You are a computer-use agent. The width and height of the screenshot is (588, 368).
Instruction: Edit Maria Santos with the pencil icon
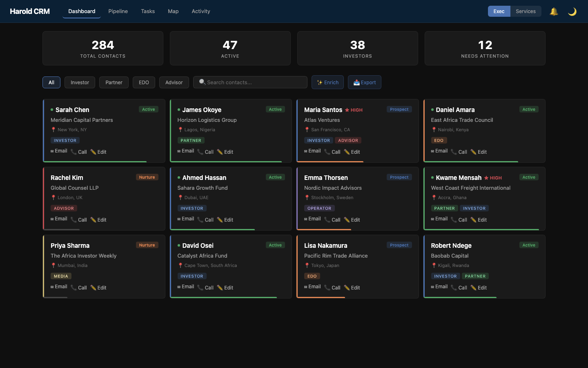tap(347, 152)
